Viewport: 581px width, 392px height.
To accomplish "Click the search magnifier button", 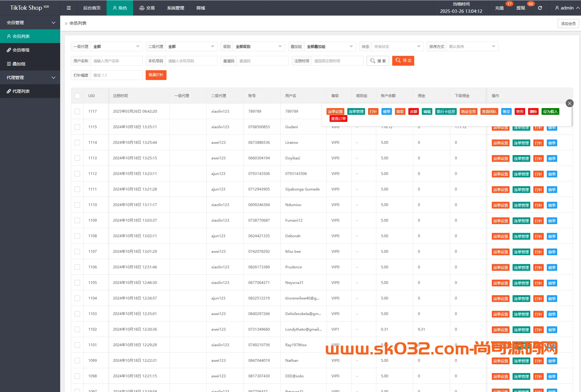I will tap(378, 61).
